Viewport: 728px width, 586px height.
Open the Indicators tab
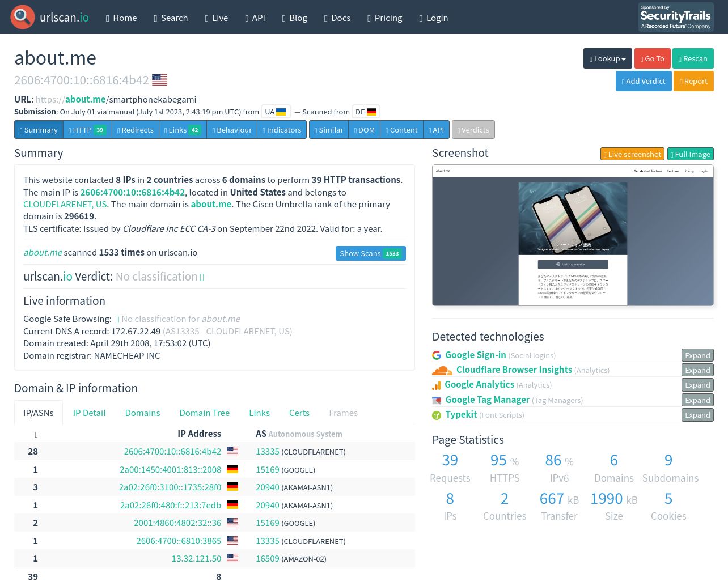(x=282, y=130)
